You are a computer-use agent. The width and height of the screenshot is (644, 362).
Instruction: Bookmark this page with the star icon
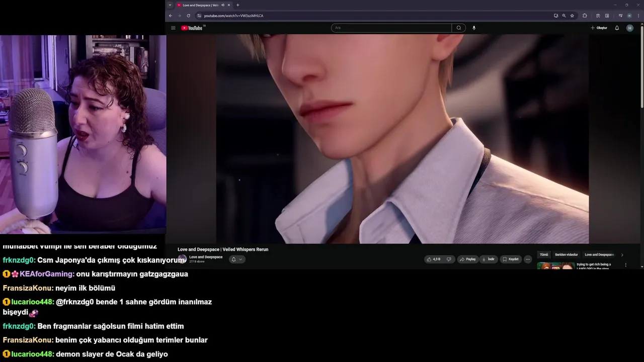[572, 16]
